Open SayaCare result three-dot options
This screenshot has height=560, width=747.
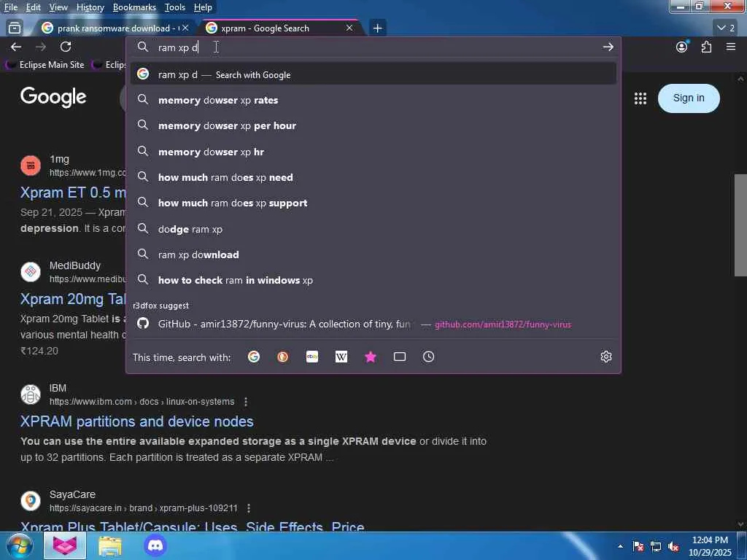pyautogui.click(x=249, y=508)
